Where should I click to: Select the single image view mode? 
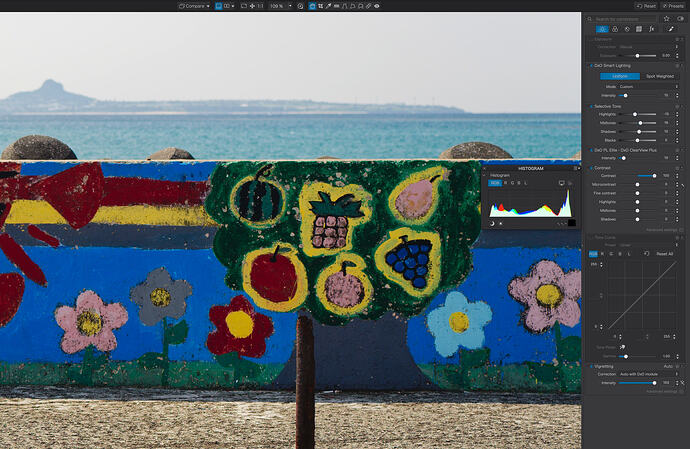point(218,6)
